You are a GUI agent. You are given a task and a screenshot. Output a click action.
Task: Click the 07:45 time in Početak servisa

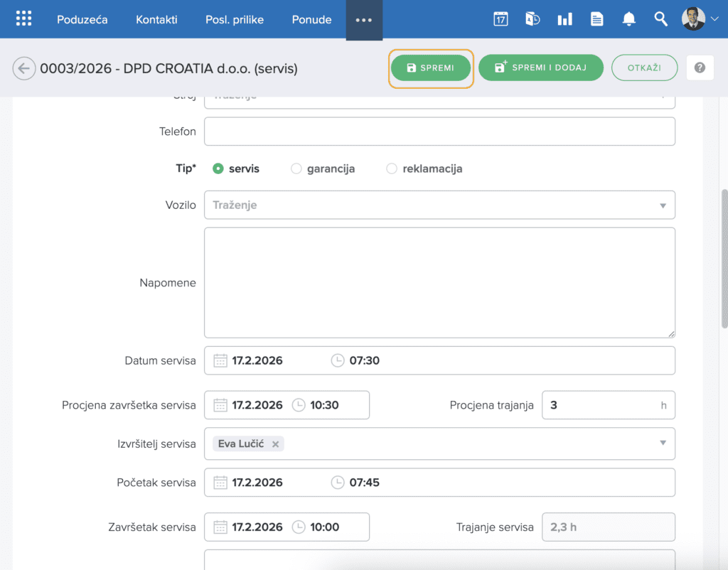click(x=365, y=483)
